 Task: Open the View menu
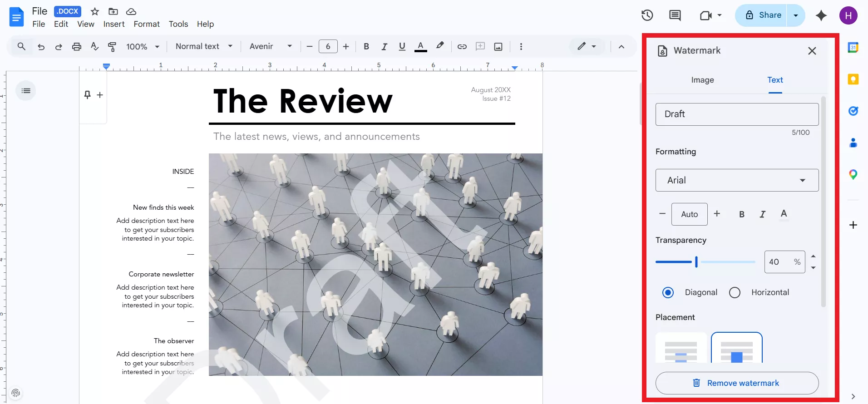(86, 24)
